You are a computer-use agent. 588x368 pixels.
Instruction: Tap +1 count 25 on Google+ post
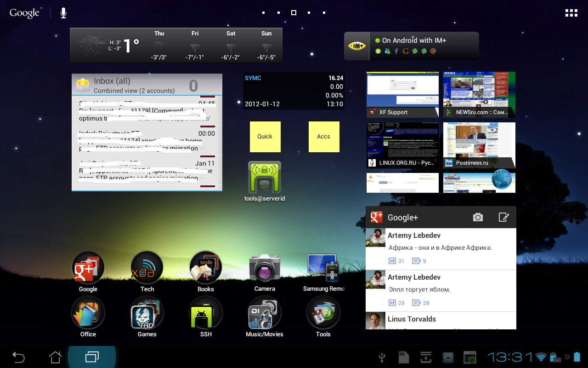point(396,303)
